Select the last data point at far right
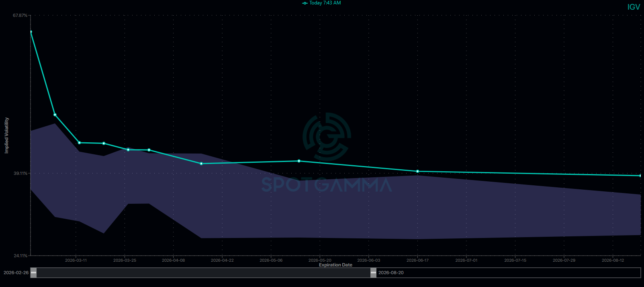 pos(640,176)
